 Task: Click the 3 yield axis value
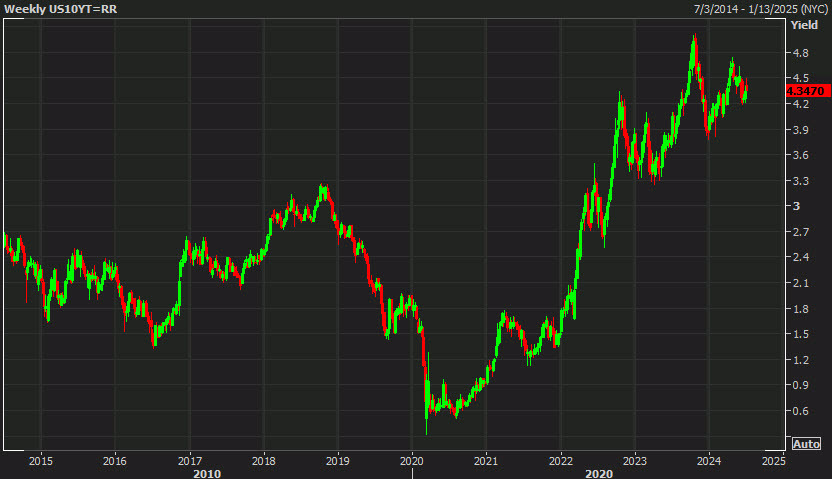(x=796, y=206)
